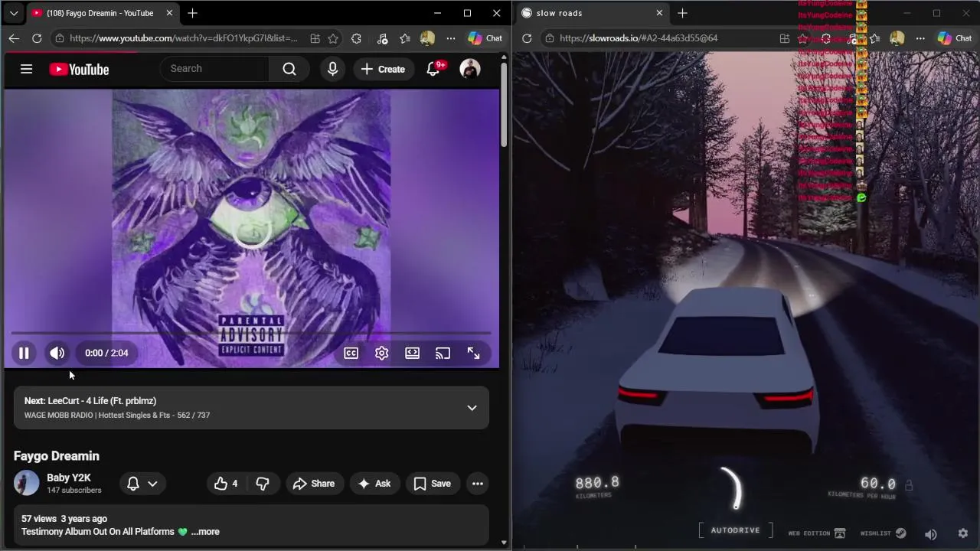980x551 pixels.
Task: Open slow roads settings gear
Action: tap(963, 533)
